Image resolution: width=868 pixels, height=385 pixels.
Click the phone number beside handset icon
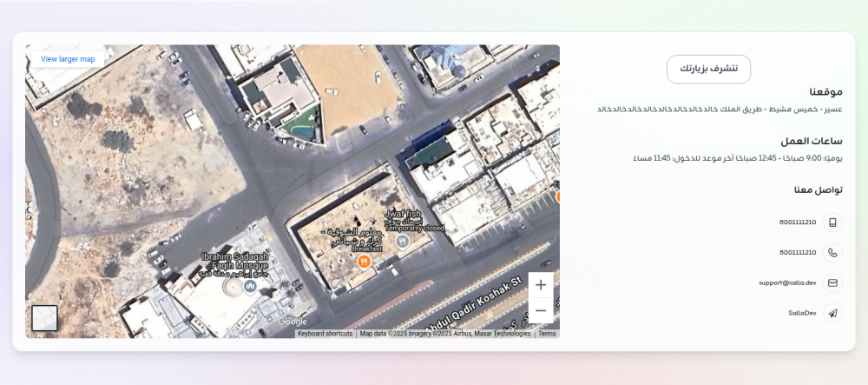(x=798, y=253)
